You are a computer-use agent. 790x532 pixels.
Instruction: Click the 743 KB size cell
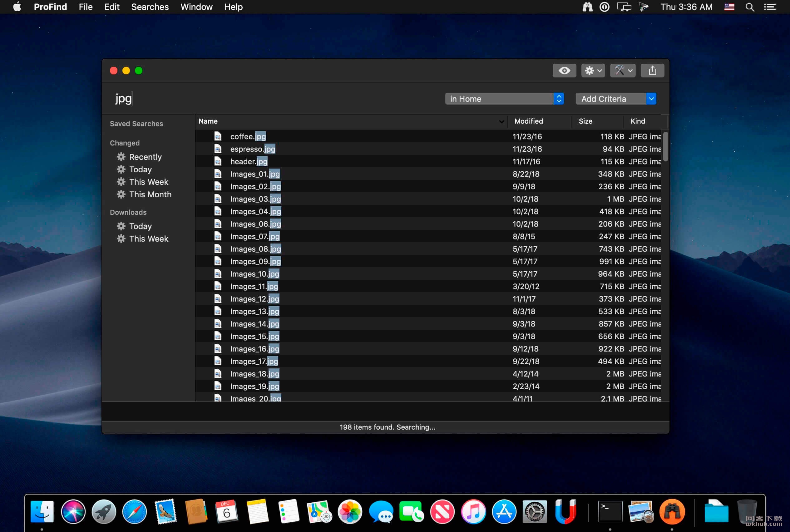coord(611,249)
